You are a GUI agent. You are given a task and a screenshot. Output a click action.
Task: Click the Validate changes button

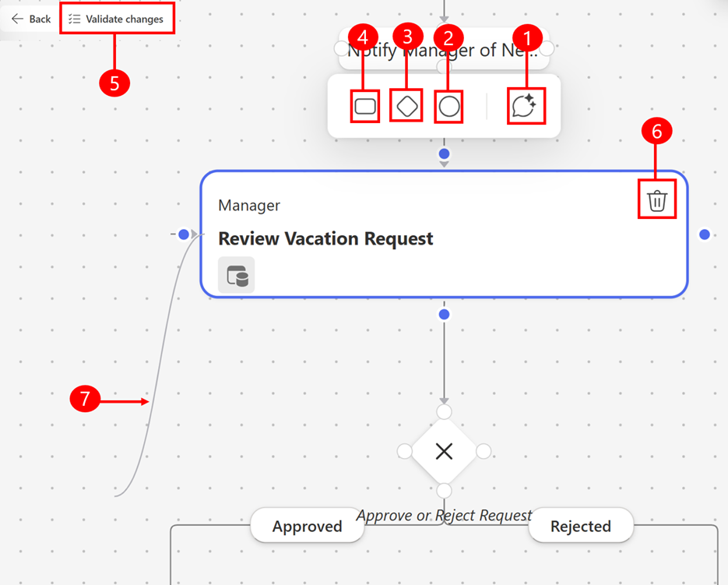(117, 18)
